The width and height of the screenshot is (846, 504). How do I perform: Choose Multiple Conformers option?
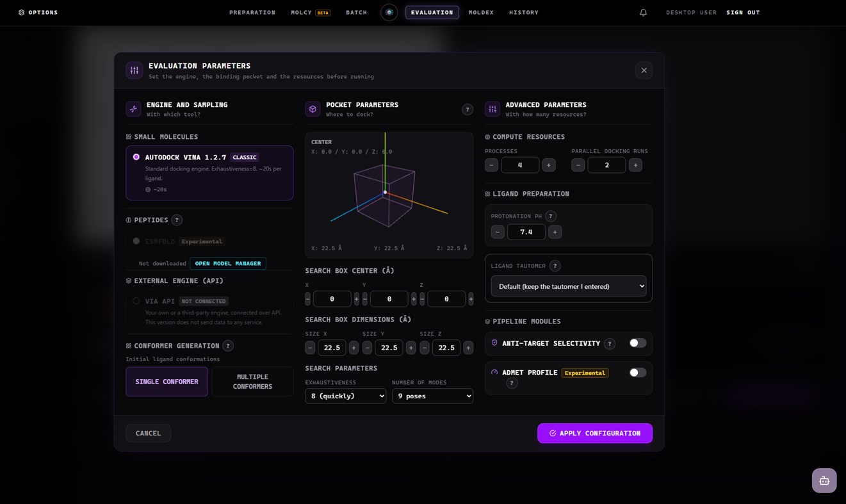click(x=252, y=382)
